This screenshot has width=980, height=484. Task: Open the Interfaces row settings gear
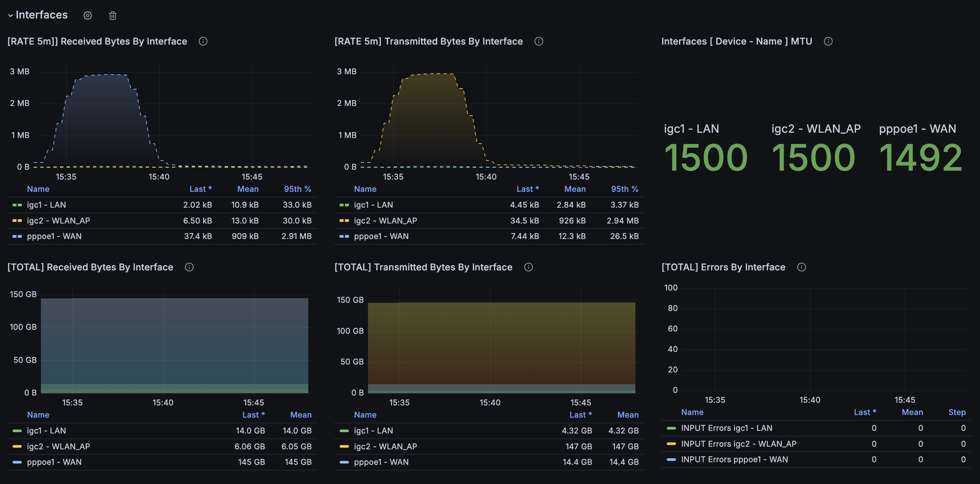[x=87, y=16]
